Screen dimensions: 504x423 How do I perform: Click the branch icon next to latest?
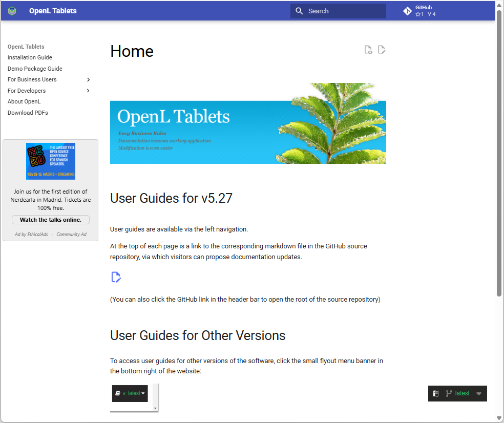[449, 393]
